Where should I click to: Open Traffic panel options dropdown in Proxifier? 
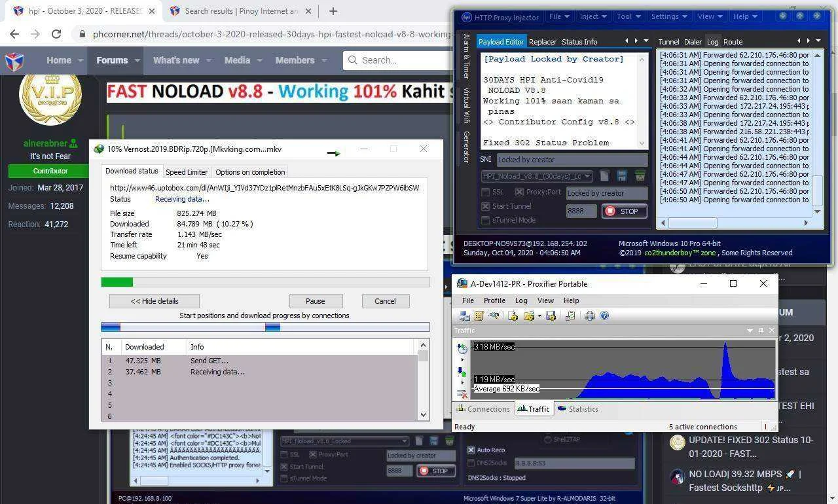tap(750, 331)
